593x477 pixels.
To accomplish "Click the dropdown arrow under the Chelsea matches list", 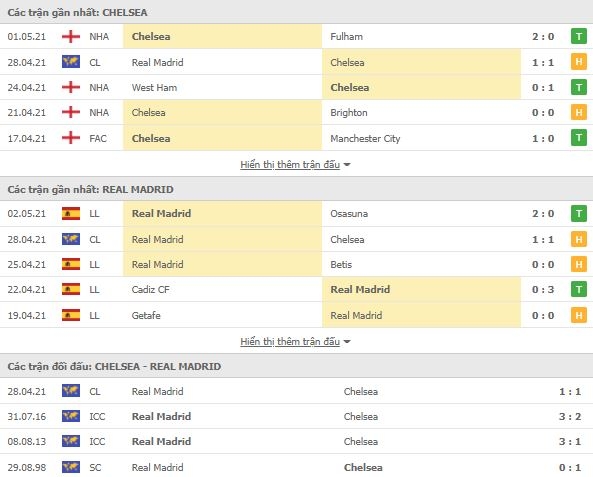I will tap(347, 165).
